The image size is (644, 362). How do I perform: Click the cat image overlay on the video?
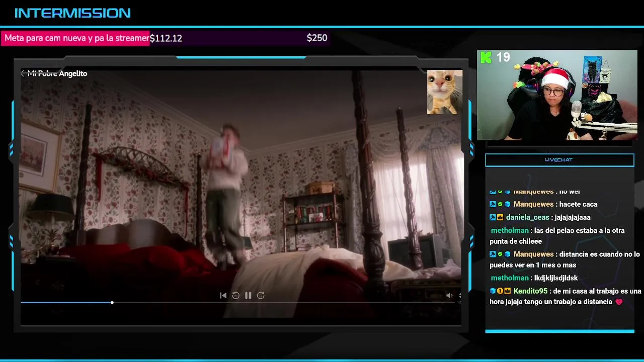tap(445, 92)
